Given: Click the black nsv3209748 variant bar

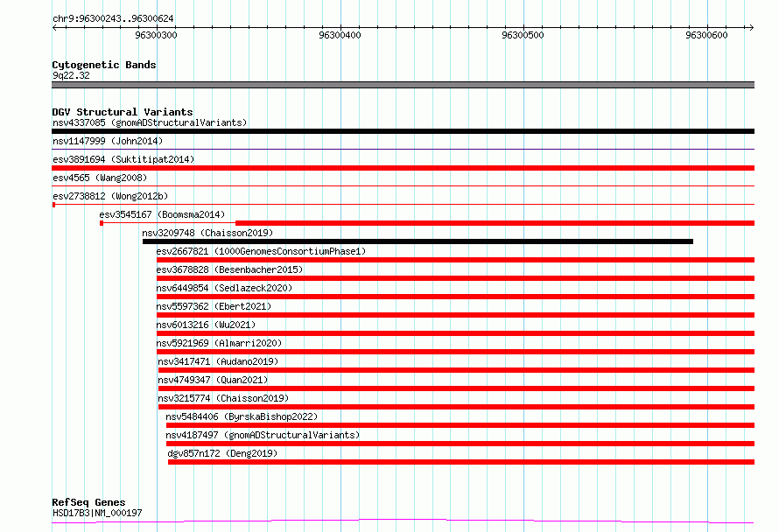Looking at the screenshot, I should 418,241.
